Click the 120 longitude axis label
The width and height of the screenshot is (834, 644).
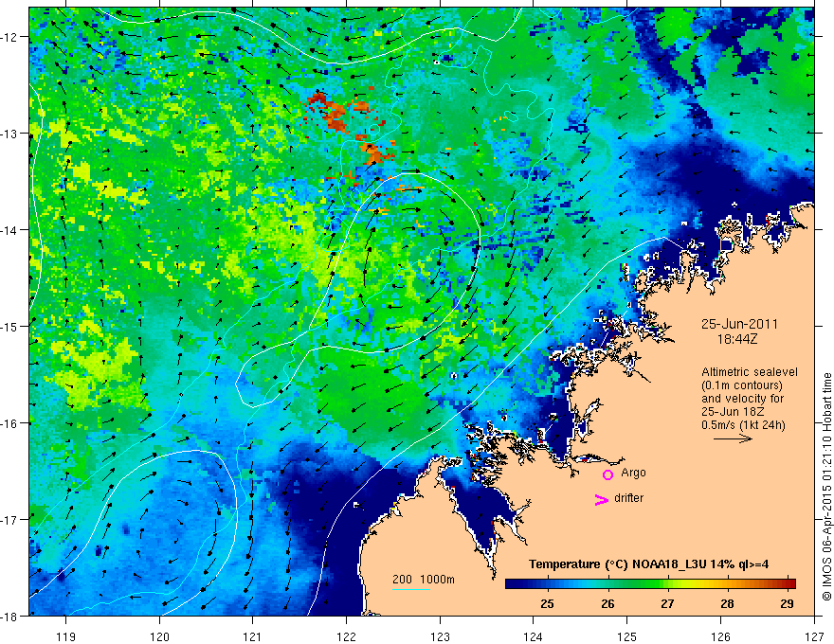159,636
